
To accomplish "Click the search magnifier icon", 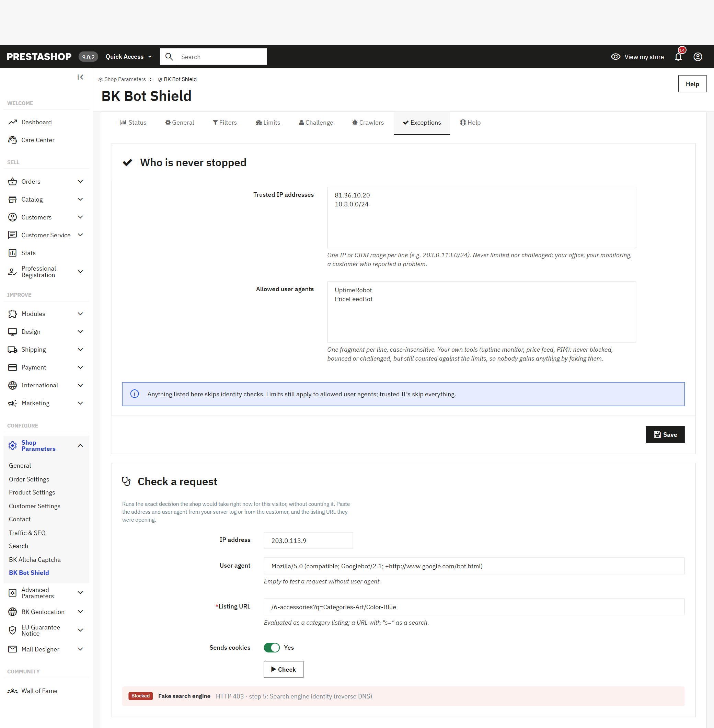I will 169,57.
